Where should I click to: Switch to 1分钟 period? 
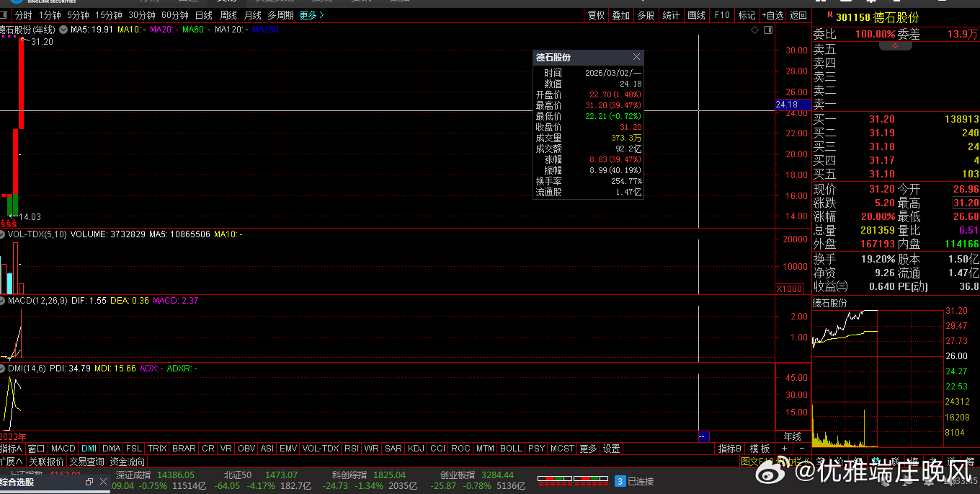50,15
